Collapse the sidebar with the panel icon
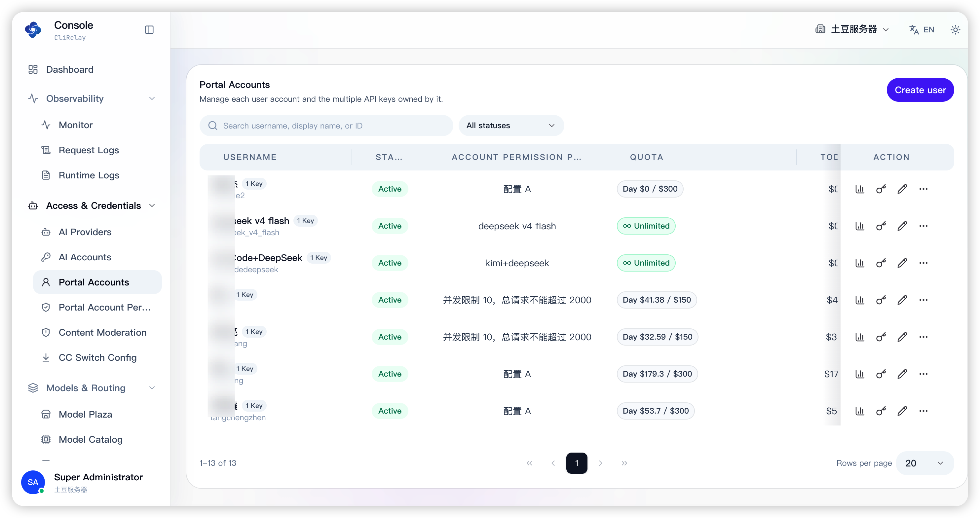Viewport: 980px width, 518px height. 149,30
